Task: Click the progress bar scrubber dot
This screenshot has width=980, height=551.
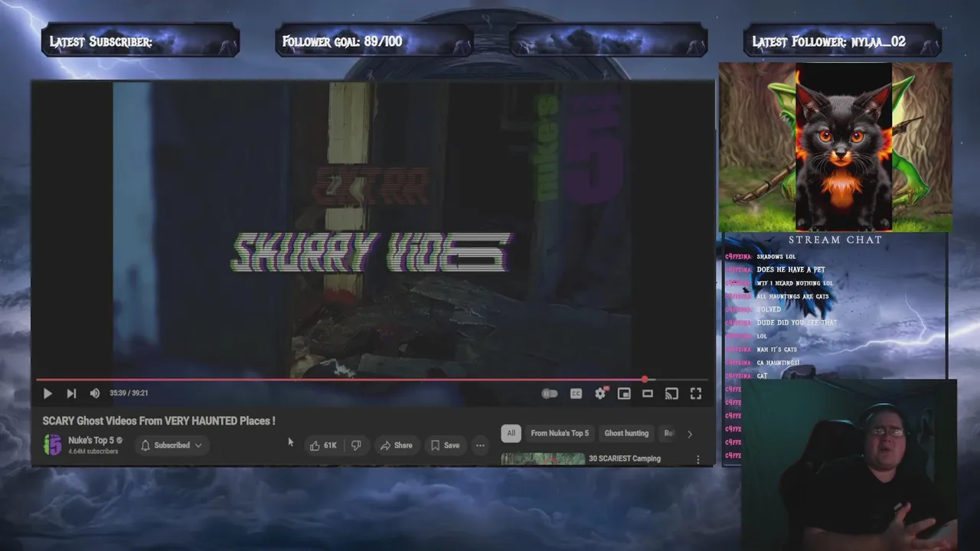Action: tap(645, 380)
